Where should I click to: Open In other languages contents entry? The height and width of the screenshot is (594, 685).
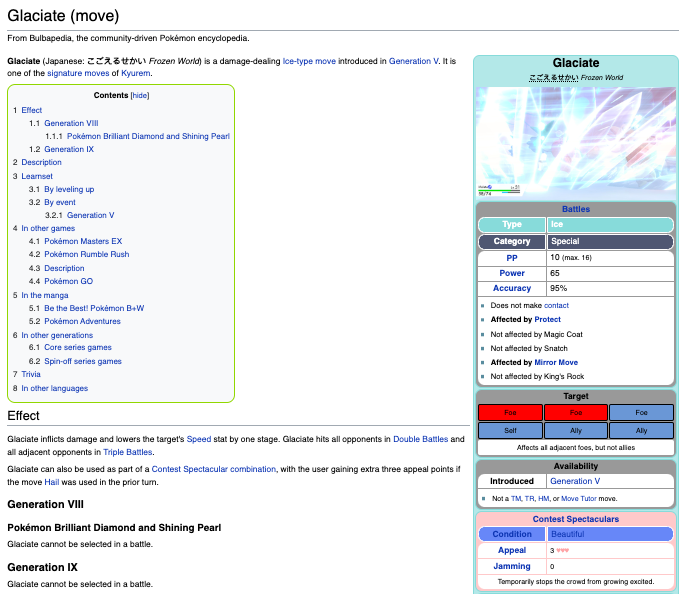tap(54, 388)
